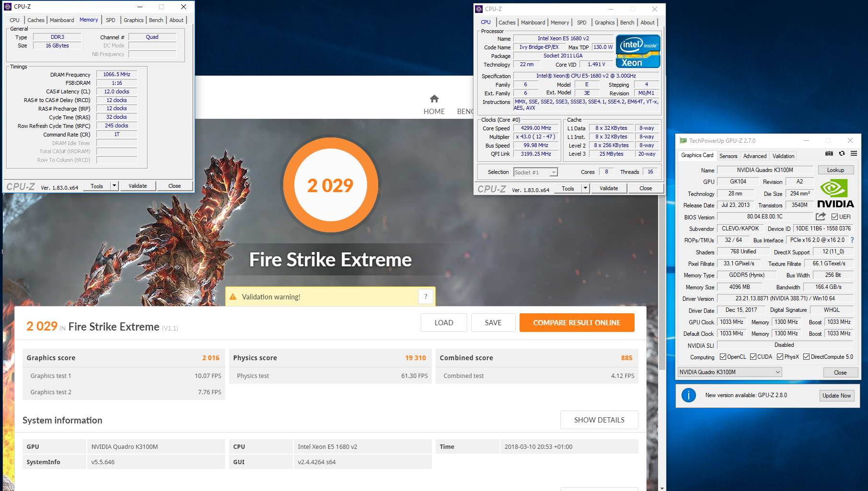Click the Bus Interface question mark
The image size is (868, 491).
click(852, 240)
